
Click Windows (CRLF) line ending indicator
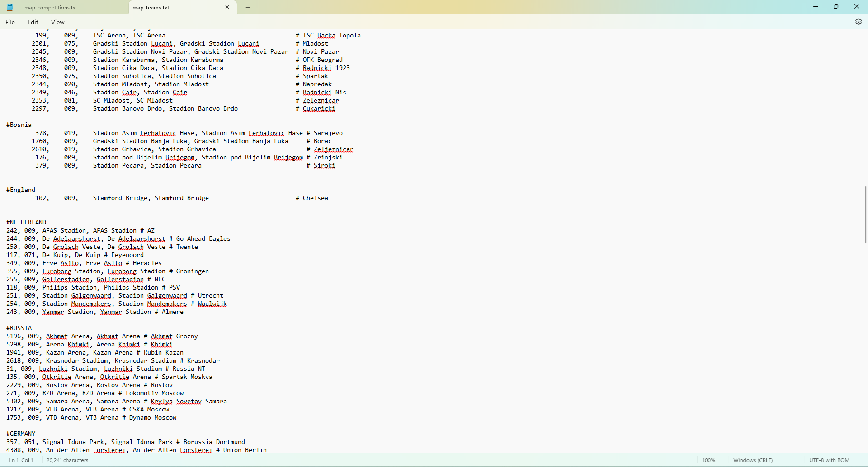pyautogui.click(x=753, y=460)
